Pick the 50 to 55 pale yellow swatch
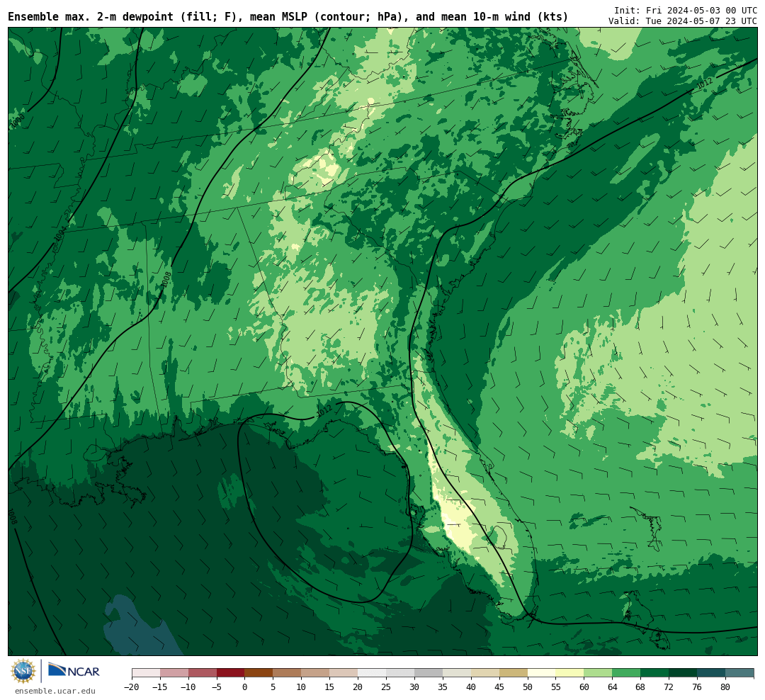The height and width of the screenshot is (700, 765). coord(541,673)
